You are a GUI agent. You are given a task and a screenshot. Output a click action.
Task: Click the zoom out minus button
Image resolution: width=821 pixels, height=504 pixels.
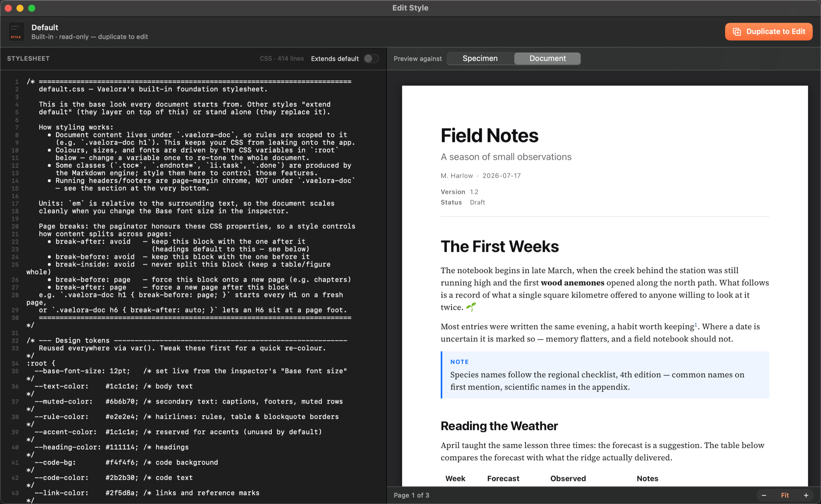764,495
